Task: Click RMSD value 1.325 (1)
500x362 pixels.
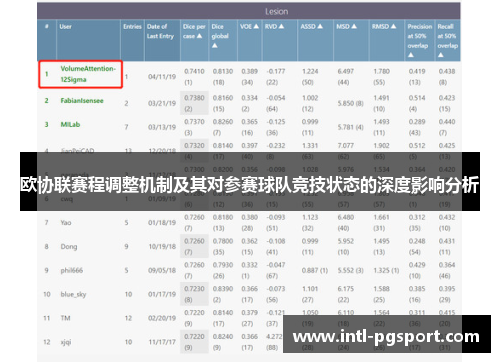Action: coord(386,270)
